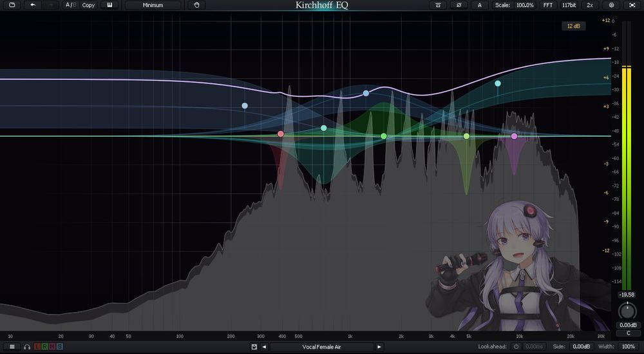Click the Lookahead 0.00ms value field

[x=534, y=347]
